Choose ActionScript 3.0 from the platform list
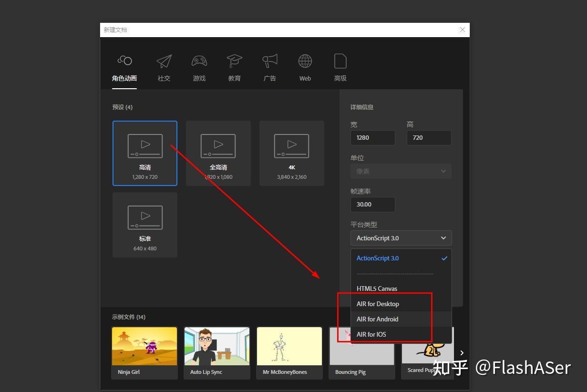This screenshot has height=392, width=587. click(x=401, y=258)
